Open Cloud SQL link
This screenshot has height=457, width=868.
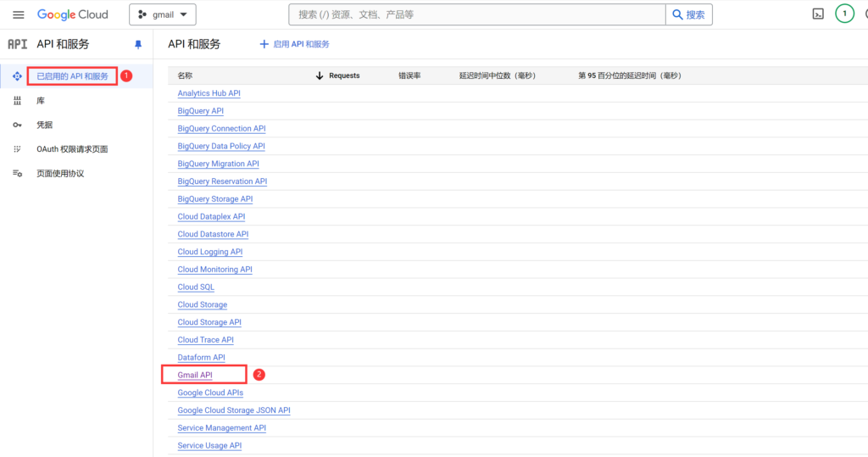point(196,287)
